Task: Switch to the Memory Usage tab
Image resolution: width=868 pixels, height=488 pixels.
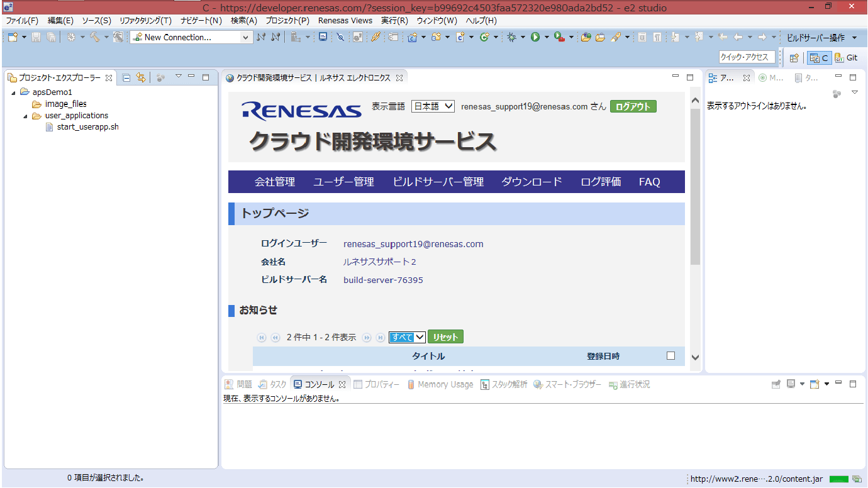Action: click(x=439, y=384)
